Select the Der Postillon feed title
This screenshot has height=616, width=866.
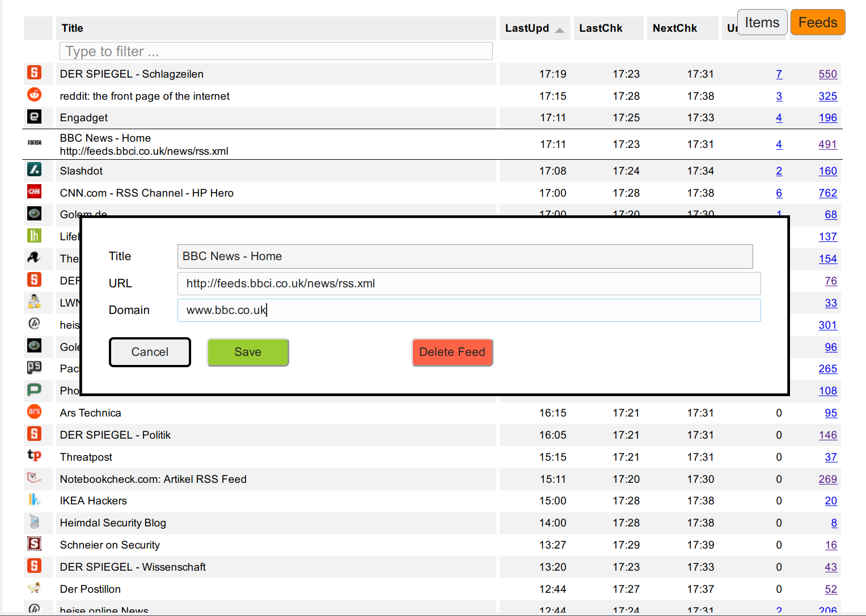[90, 589]
